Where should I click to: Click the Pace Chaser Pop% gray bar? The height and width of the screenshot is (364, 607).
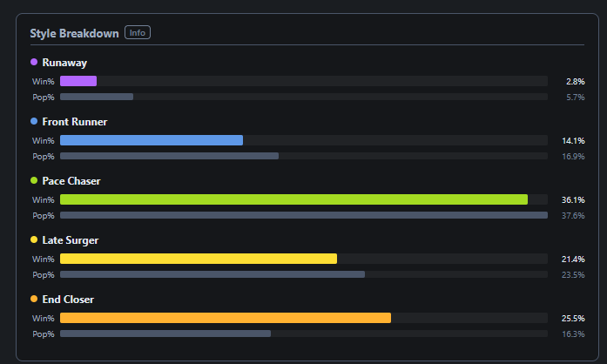304,215
